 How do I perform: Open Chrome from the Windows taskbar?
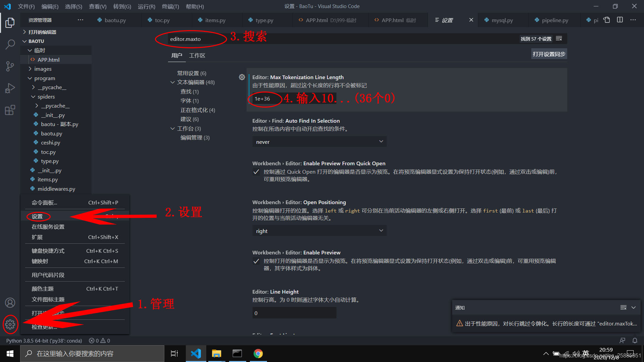[x=258, y=354]
